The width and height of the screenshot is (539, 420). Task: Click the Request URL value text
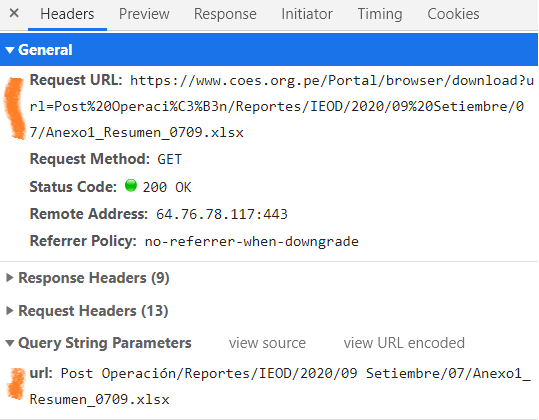click(x=282, y=107)
